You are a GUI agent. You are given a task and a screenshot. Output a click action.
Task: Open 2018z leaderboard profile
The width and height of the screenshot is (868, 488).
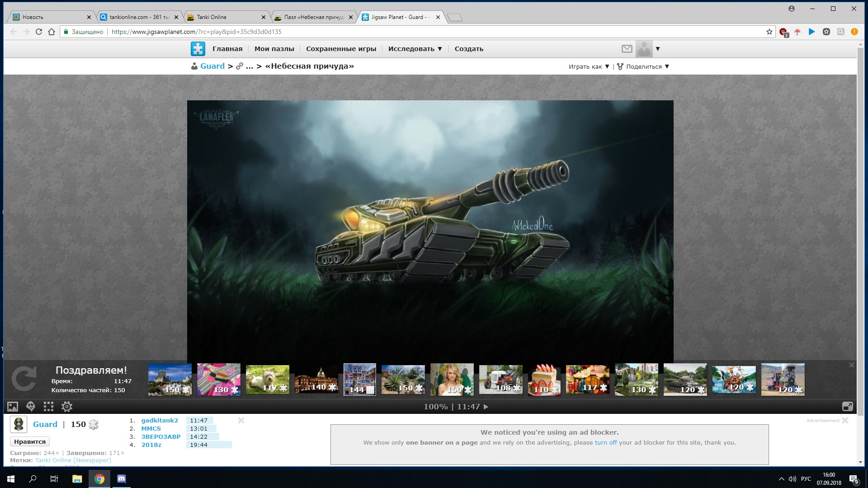coord(151,445)
